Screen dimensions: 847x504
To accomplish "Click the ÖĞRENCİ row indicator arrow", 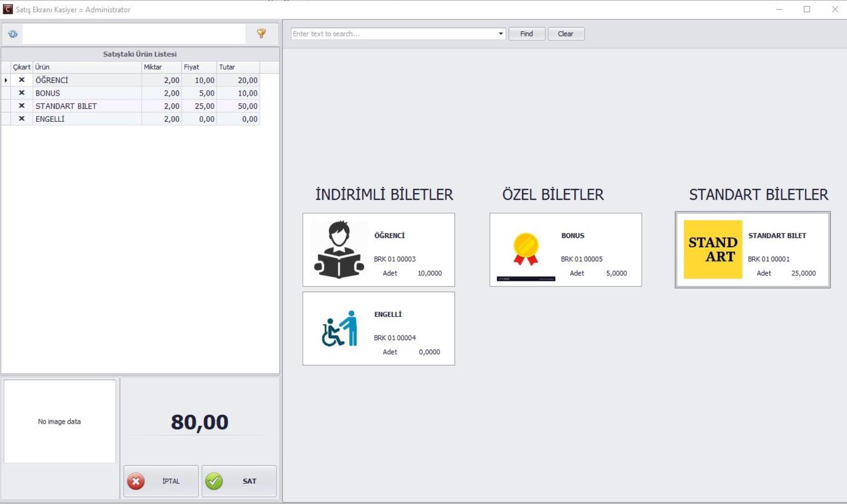I will [x=6, y=80].
